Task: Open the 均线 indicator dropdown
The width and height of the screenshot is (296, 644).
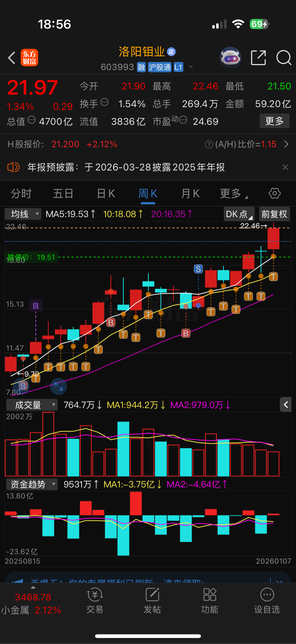Action: (x=23, y=214)
